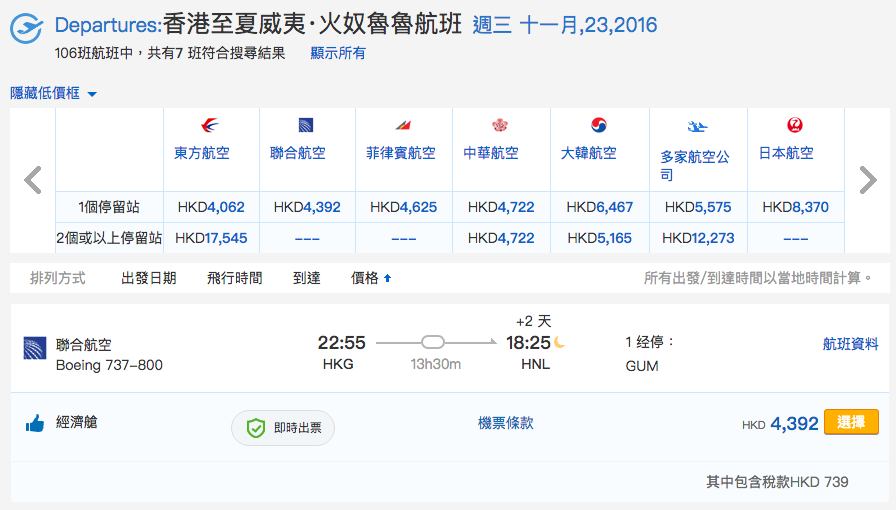Viewport: 896px width, 510px height.
Task: Click the thumbs-up icon beside 經濟艙
Action: pyautogui.click(x=35, y=423)
